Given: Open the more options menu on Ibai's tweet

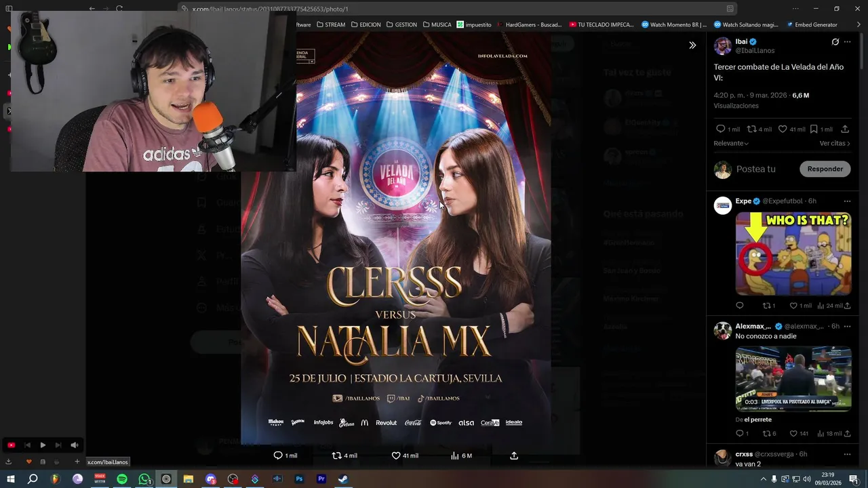Looking at the screenshot, I should point(848,42).
